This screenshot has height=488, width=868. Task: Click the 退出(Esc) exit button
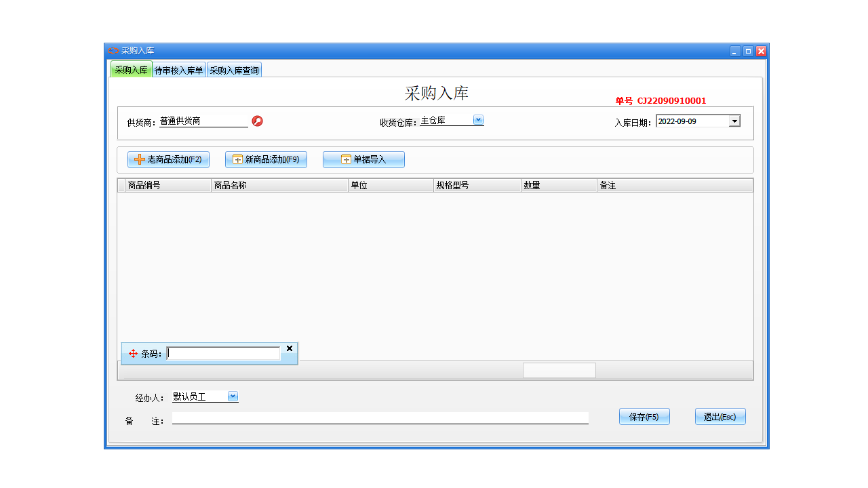coord(719,416)
